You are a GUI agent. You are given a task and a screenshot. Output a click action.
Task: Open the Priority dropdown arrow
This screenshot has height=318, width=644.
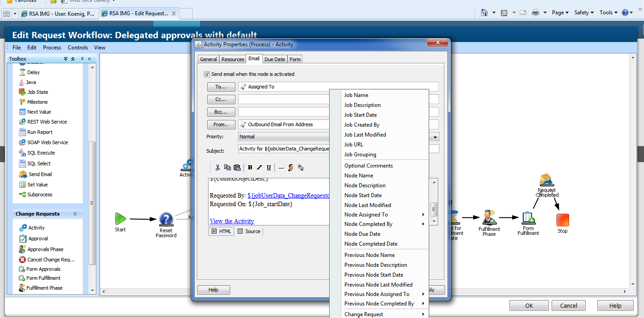pyautogui.click(x=435, y=137)
